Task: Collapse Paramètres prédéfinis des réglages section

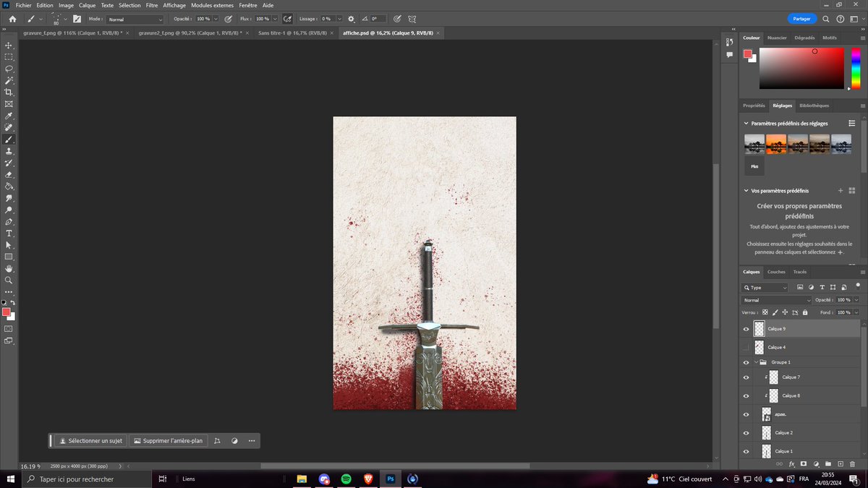Action: click(746, 124)
